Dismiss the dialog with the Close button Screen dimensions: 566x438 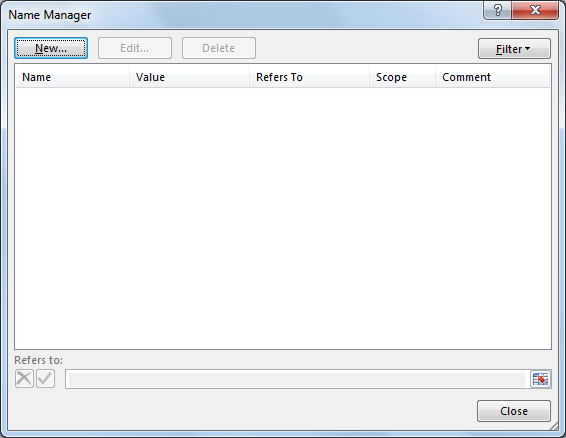point(514,411)
